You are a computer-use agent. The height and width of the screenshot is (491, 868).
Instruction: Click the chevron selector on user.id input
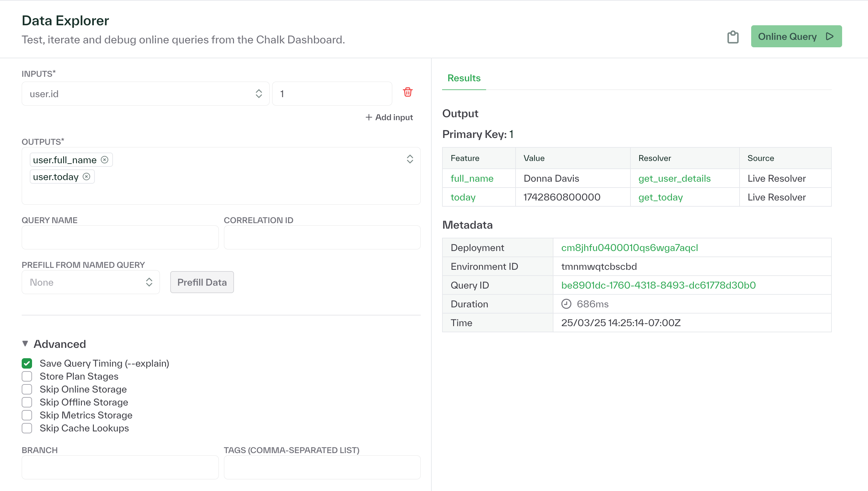(259, 93)
